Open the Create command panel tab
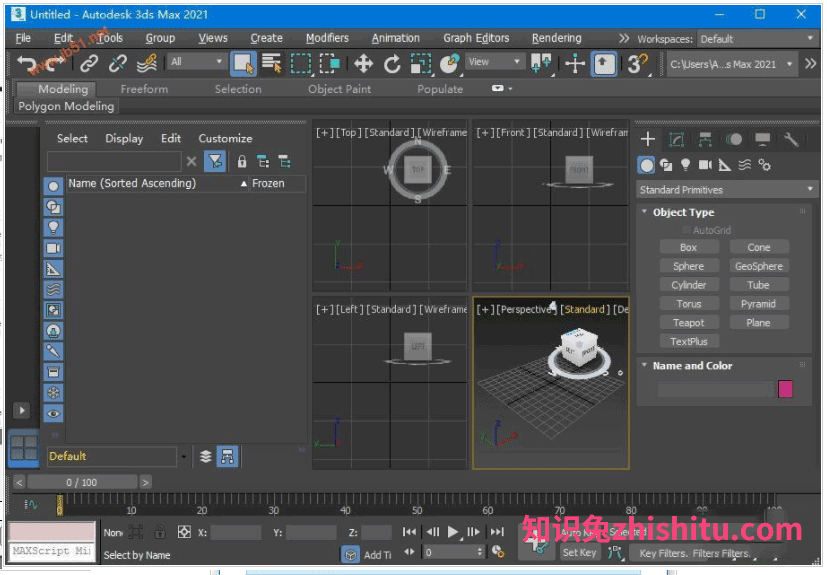This screenshot has width=827, height=575. 648,139
